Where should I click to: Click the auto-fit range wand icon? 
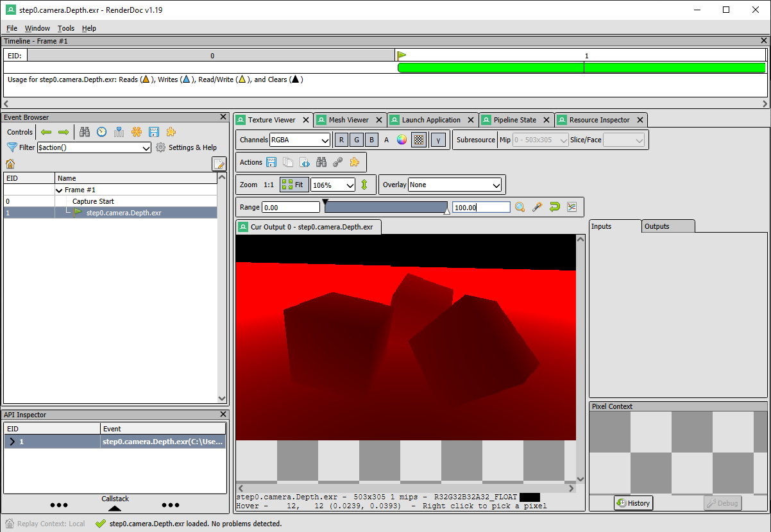pos(538,207)
